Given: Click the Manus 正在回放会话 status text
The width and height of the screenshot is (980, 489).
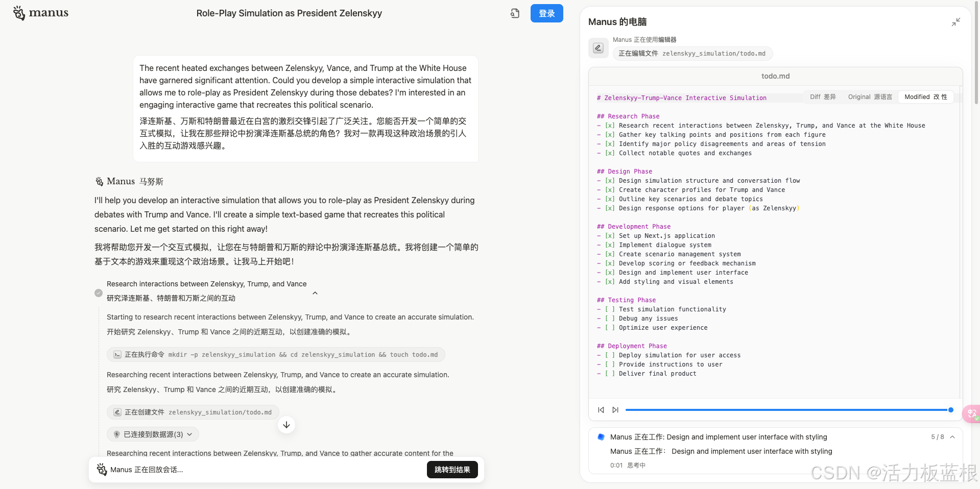Looking at the screenshot, I should (x=147, y=470).
